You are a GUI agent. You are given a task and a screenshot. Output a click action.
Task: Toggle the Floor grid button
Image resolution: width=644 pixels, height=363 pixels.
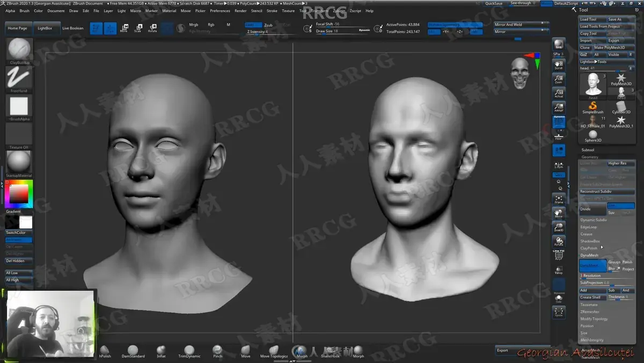559,135
